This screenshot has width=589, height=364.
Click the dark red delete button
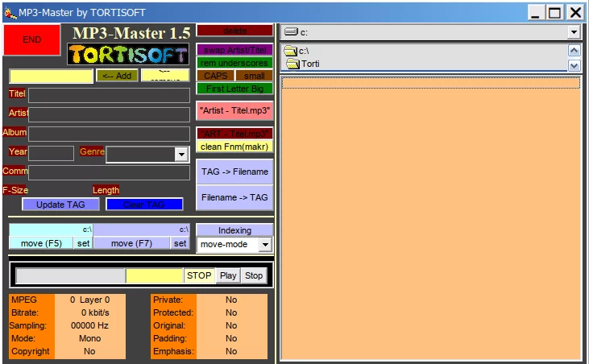[x=234, y=31]
